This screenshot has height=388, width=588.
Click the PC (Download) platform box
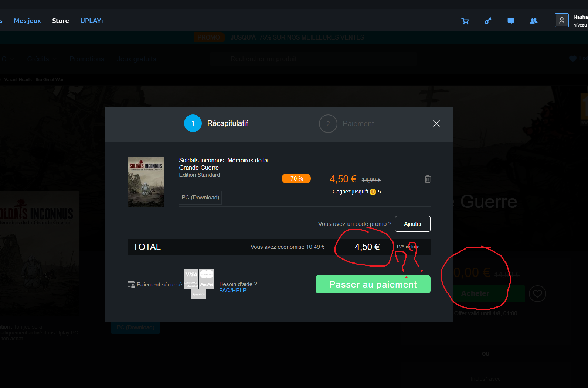200,198
